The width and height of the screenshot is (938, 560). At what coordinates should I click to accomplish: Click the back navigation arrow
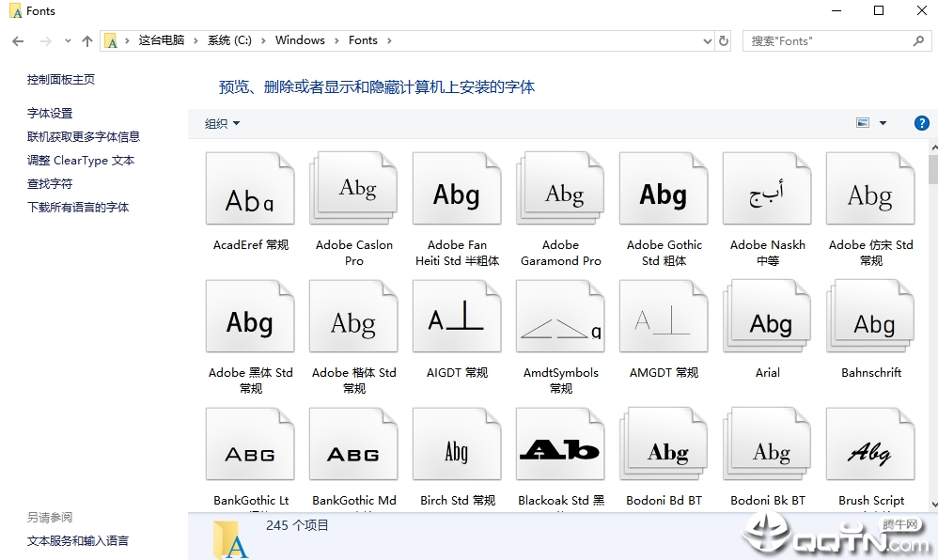click(x=18, y=41)
